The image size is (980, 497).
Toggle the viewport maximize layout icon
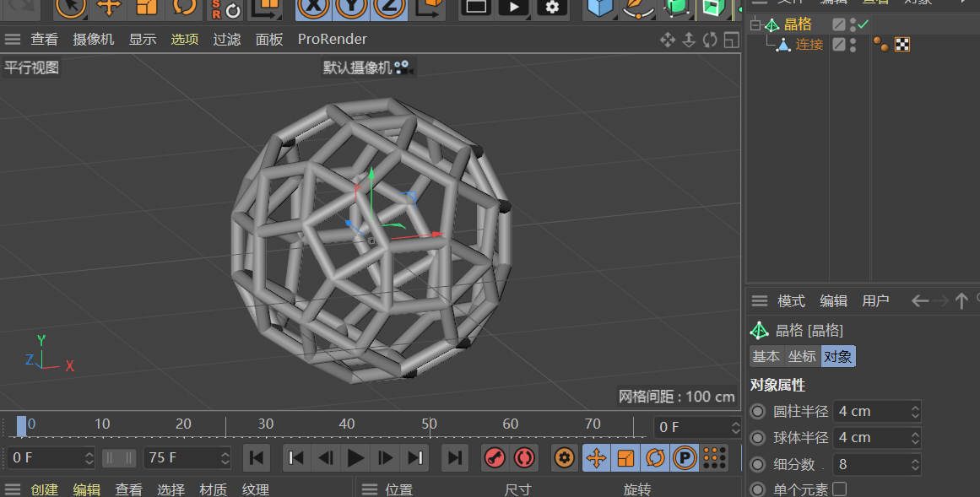click(731, 40)
